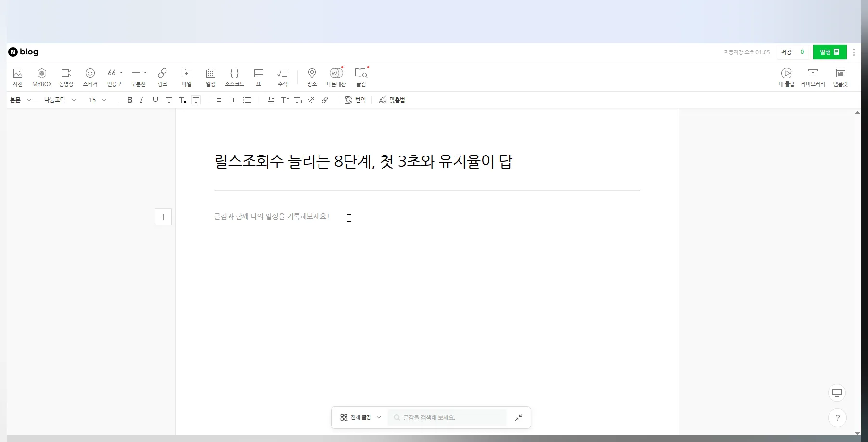Insert a code block with 소스코드
Viewport: 868px width, 442px height.
pos(234,77)
